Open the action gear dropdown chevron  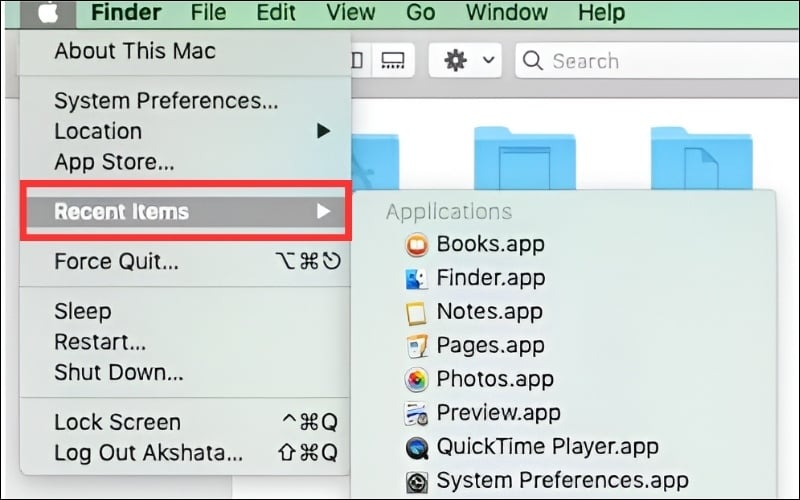(x=488, y=60)
